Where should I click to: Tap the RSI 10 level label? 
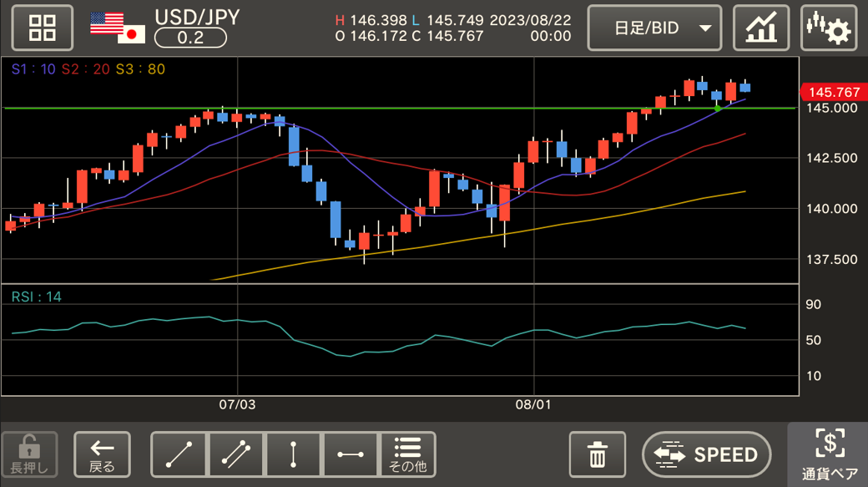(813, 376)
